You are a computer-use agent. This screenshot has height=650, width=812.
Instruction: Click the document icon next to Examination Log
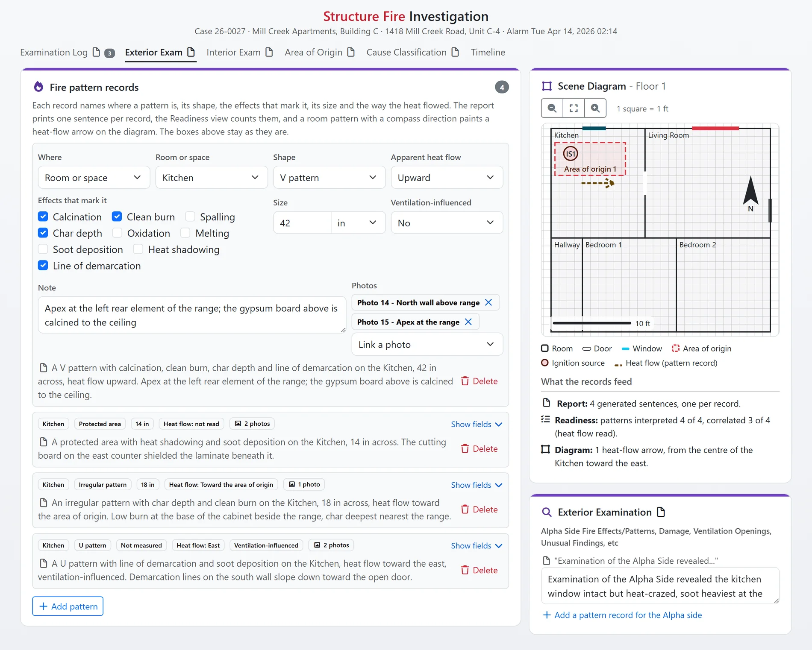point(97,52)
